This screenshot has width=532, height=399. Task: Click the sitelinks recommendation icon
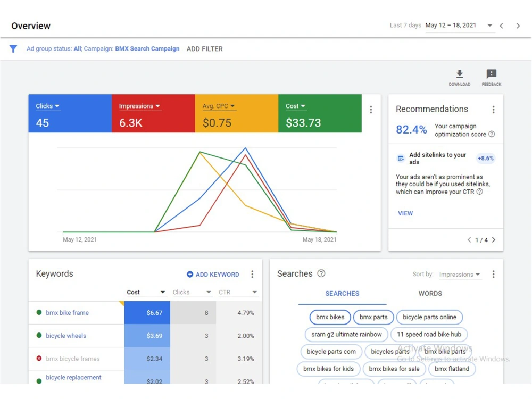[401, 159]
